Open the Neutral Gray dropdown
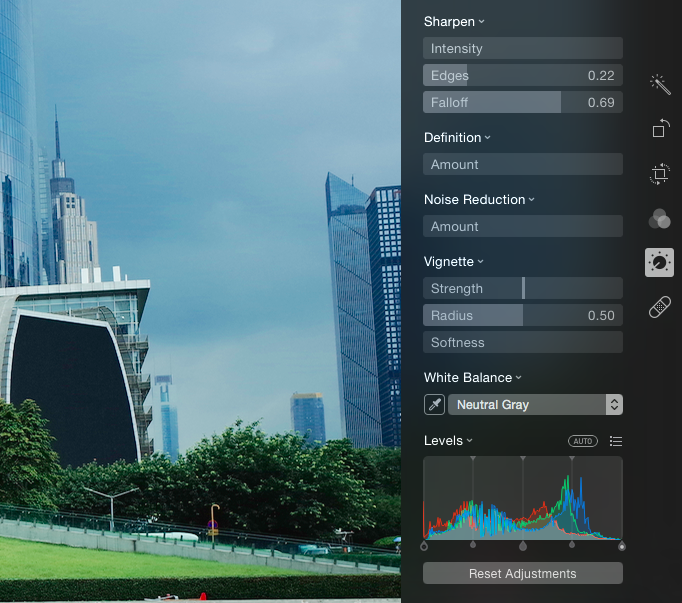 [x=535, y=405]
